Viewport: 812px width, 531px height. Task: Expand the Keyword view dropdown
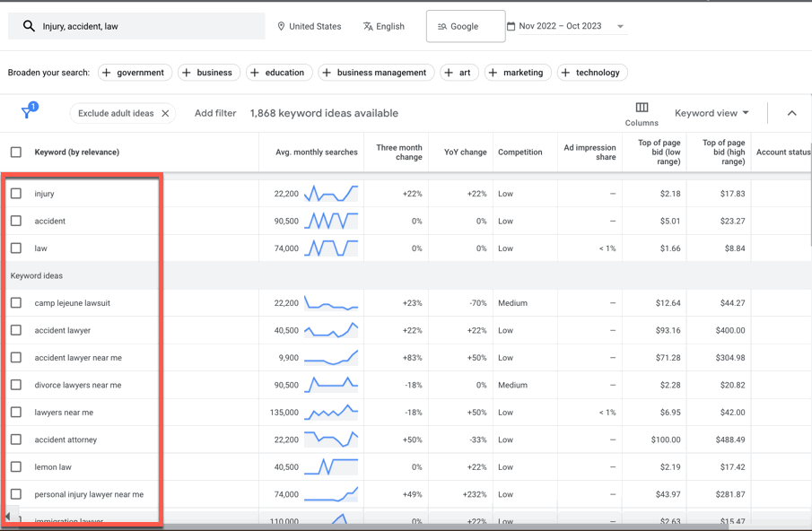[x=712, y=113]
